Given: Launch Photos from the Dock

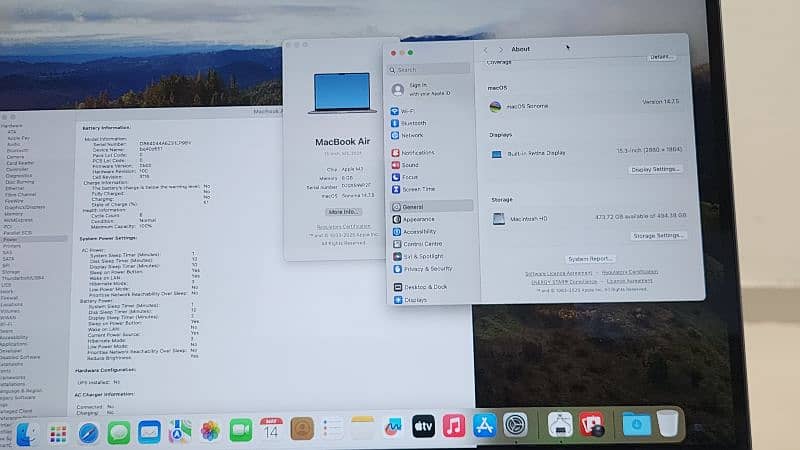Looking at the screenshot, I should click(210, 431).
